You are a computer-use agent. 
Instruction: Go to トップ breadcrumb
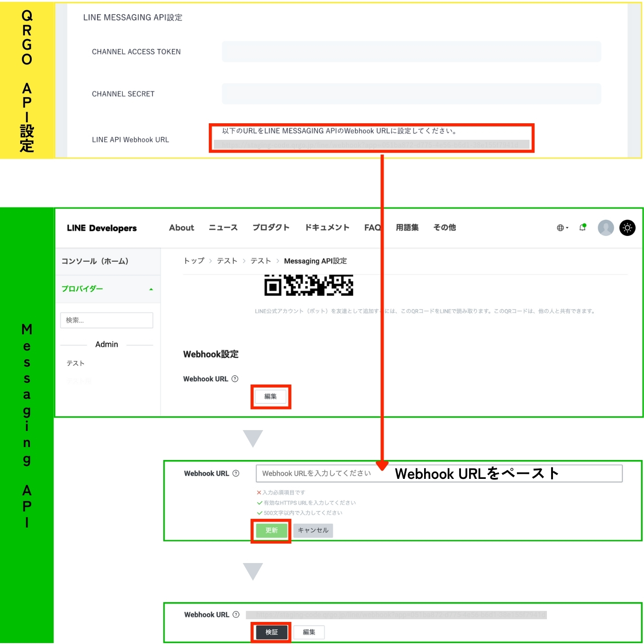tap(194, 261)
